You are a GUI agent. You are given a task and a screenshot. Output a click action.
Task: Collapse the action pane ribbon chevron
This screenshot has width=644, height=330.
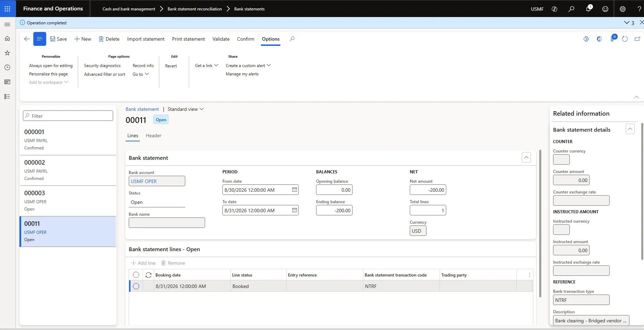pos(636,97)
